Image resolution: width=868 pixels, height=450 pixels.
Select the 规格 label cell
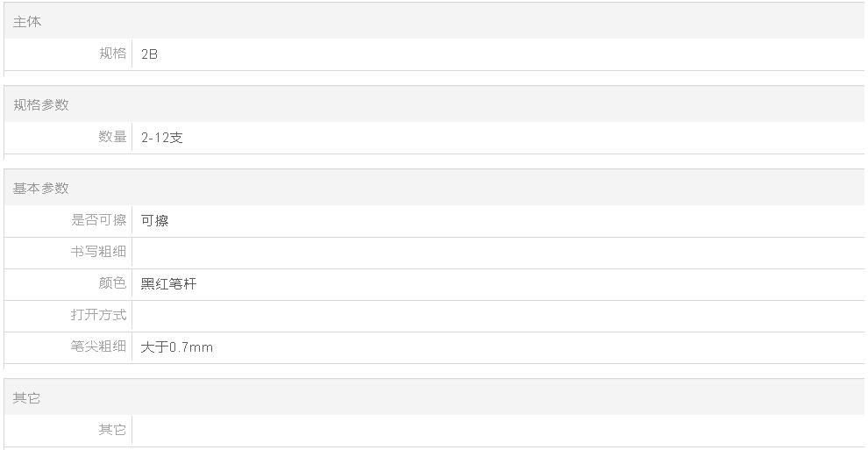(113, 54)
